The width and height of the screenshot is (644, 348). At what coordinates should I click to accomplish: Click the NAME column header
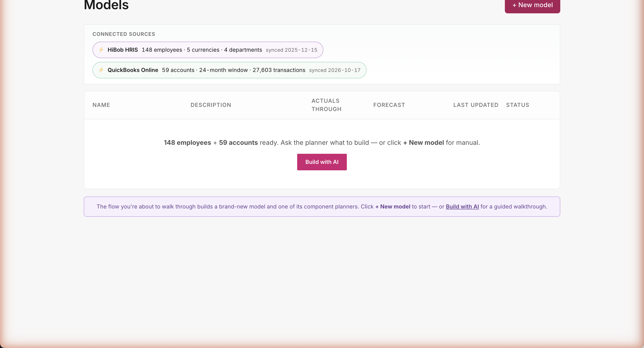coord(101,105)
